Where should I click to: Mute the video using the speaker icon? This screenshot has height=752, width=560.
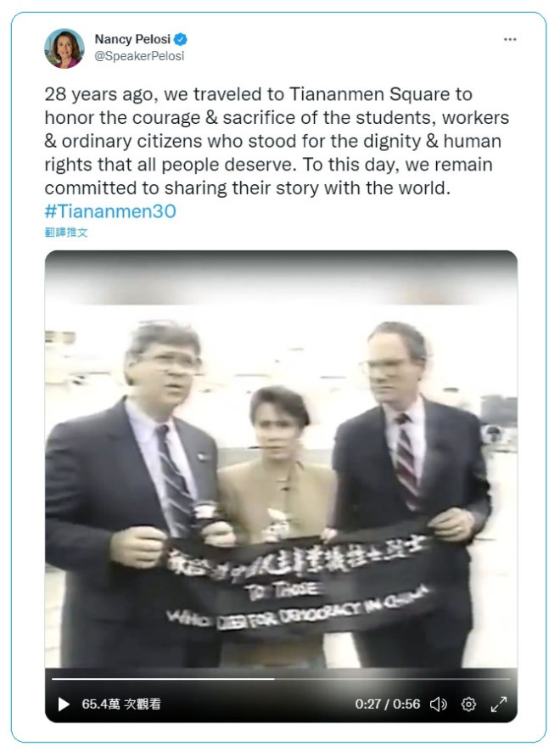coord(438,704)
